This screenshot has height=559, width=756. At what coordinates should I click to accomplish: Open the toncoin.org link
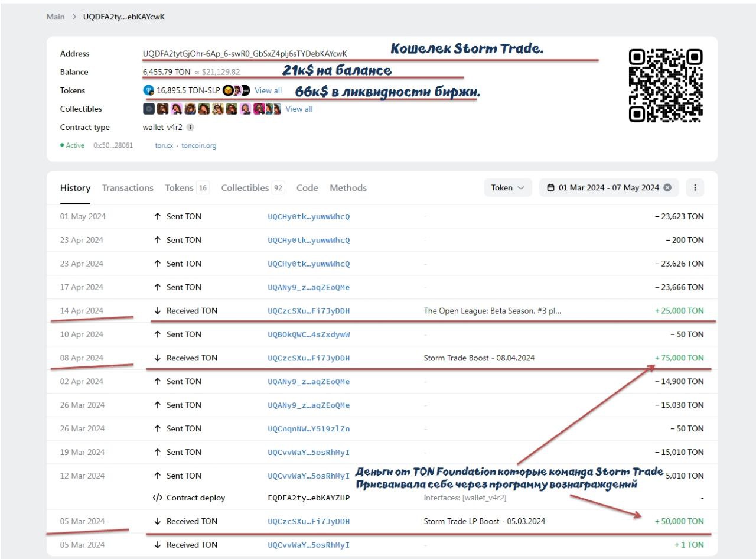(x=199, y=145)
